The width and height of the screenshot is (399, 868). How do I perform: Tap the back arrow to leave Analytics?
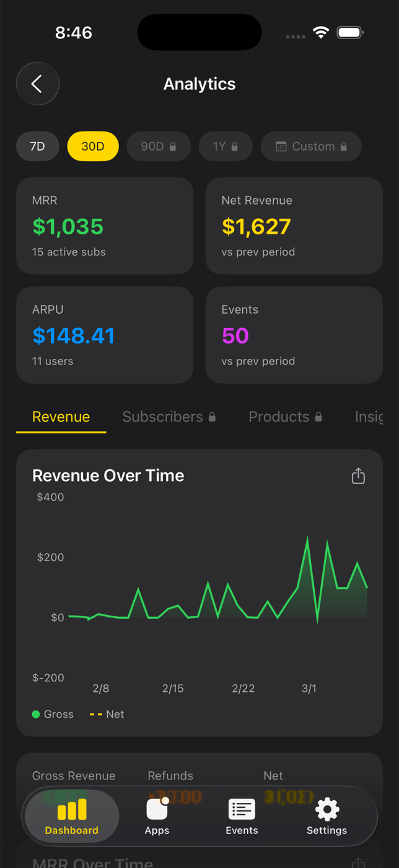point(37,83)
